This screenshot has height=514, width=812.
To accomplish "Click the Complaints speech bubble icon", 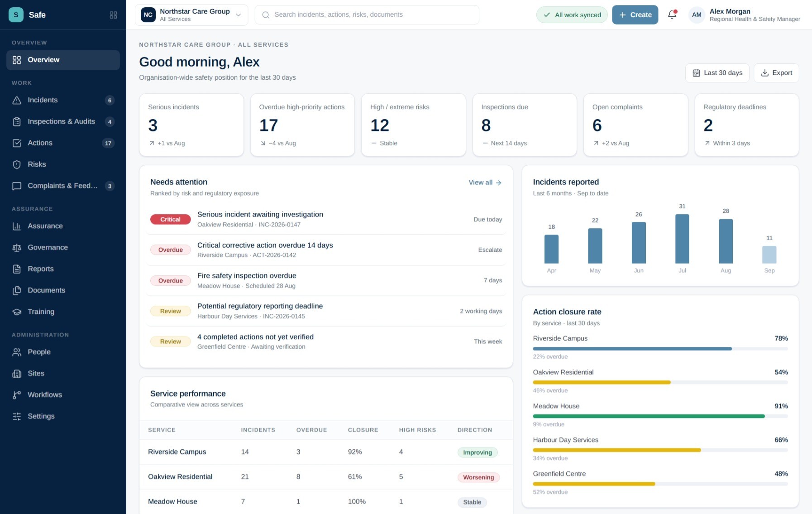I will [x=17, y=186].
